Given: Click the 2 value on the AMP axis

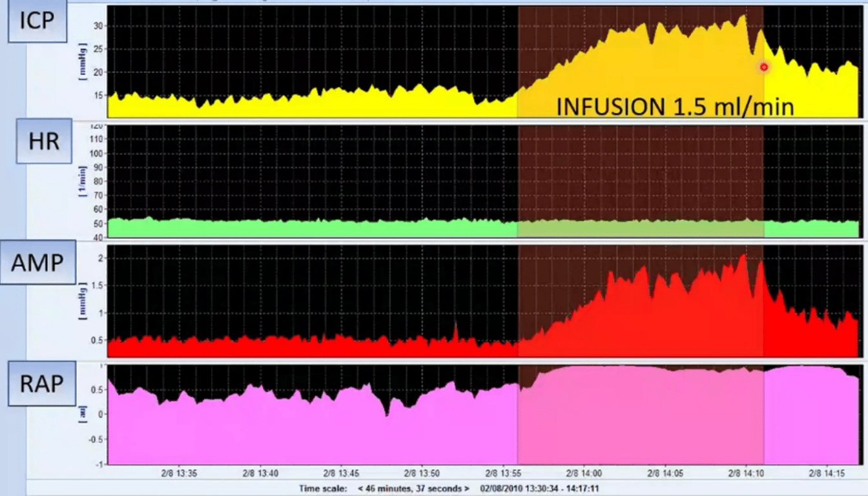Looking at the screenshot, I should pos(101,258).
